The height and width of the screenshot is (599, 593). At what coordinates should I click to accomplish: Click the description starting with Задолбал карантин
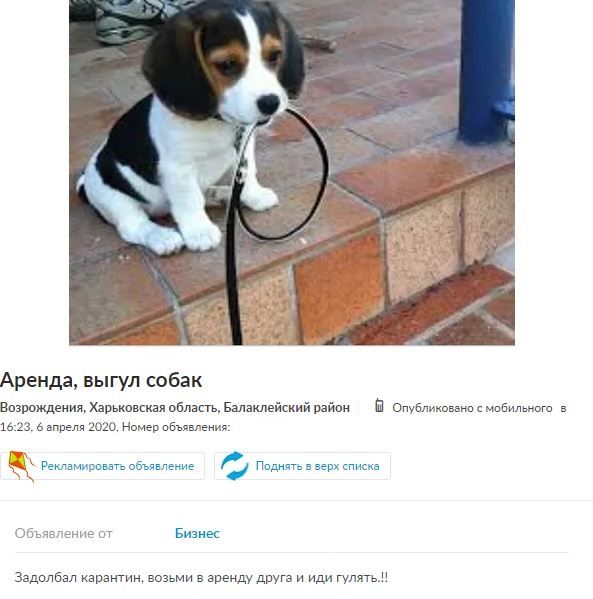coord(201,577)
